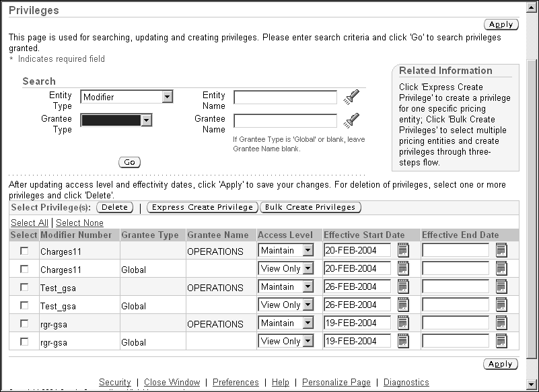Edit start date field for rgr-gsa OPERATIONS

coord(357,323)
